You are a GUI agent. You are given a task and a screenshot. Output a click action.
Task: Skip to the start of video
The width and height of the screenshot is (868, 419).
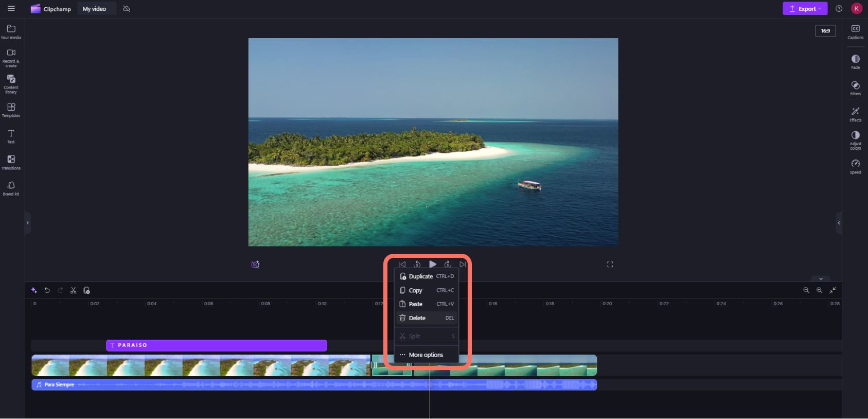(402, 265)
